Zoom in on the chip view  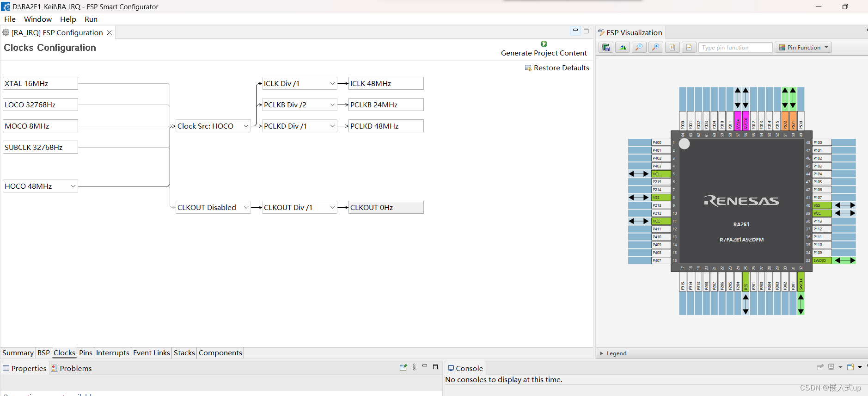click(656, 47)
